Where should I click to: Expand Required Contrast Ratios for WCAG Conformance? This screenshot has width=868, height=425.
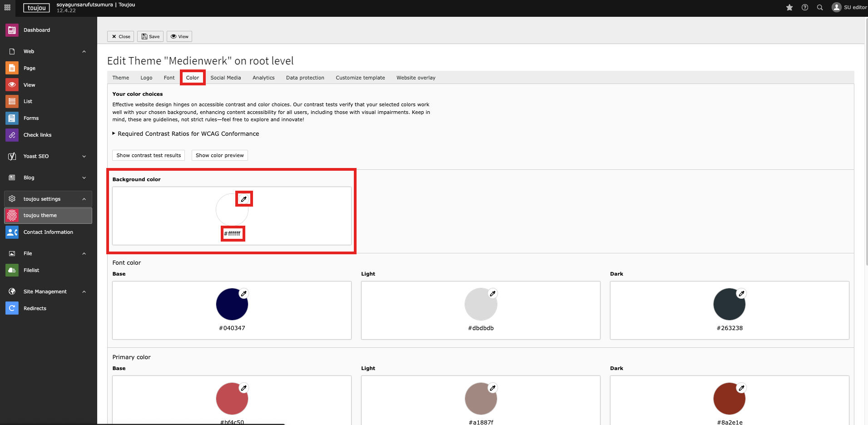[188, 134]
